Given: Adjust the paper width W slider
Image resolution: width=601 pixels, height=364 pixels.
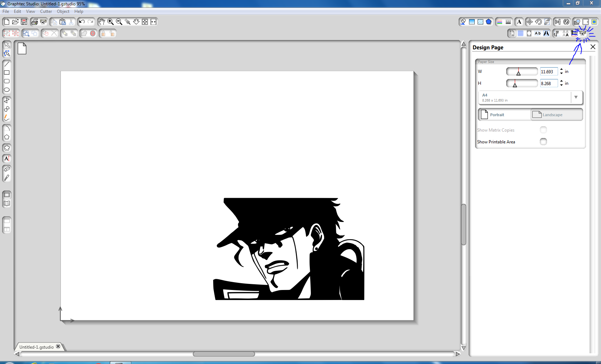Looking at the screenshot, I should (522, 72).
